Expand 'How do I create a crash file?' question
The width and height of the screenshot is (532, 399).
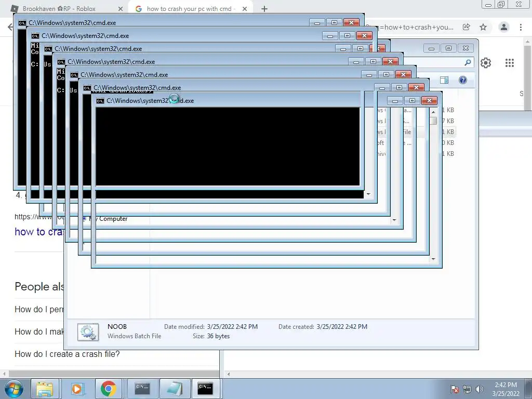[67, 354]
